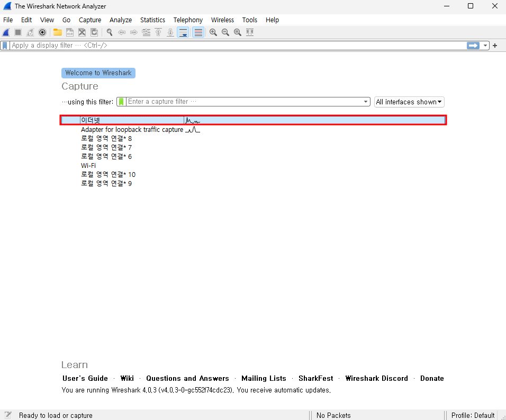Click the save capture file icon

70,32
